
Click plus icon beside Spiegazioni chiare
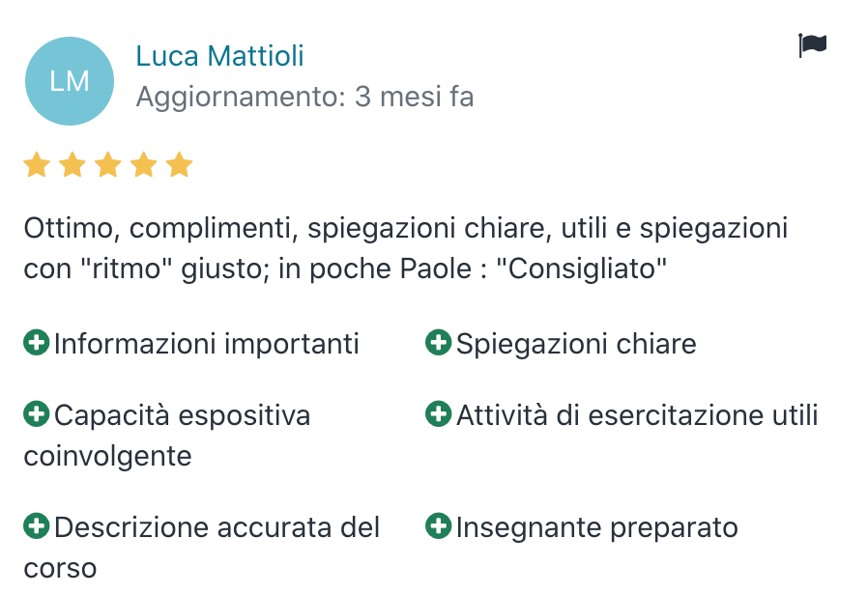pos(439,342)
